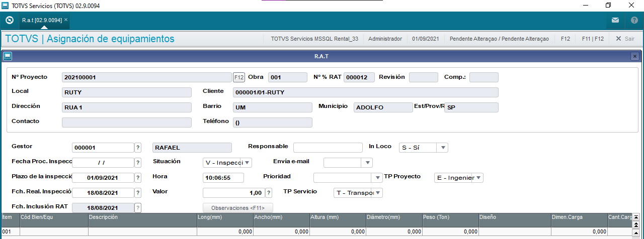Screen dimensions: 644x239
Task: Click the Diámetro(mm) column header
Action: point(394,220)
